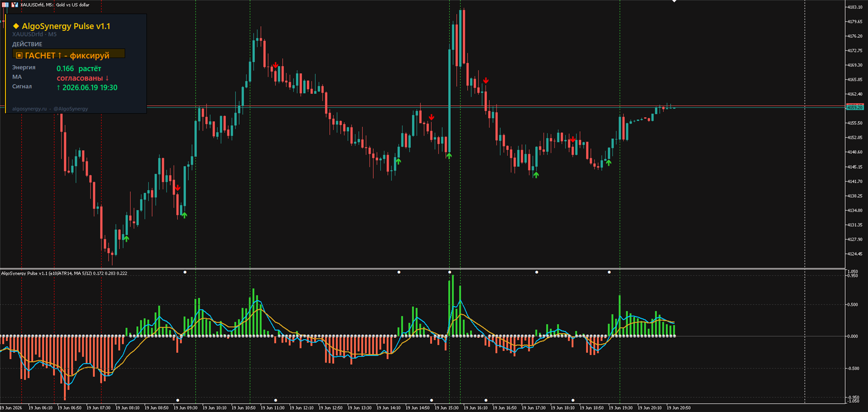Click the '↑ 2026.06.19 19:30' signal time
This screenshot has height=412, width=868.
87,87
